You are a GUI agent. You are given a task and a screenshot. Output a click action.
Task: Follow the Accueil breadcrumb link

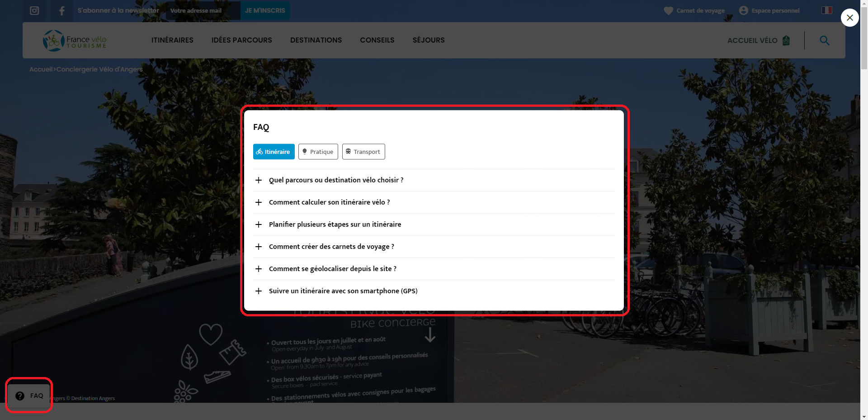(x=41, y=69)
